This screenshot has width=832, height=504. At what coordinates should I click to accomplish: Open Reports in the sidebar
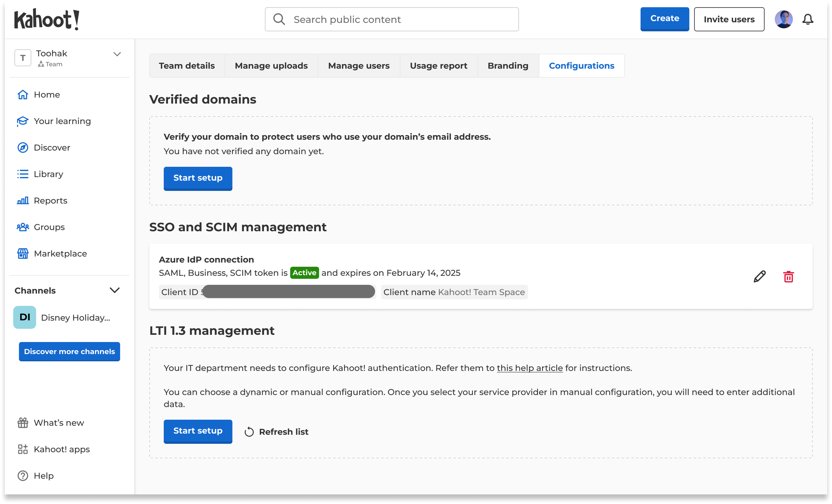(x=50, y=201)
